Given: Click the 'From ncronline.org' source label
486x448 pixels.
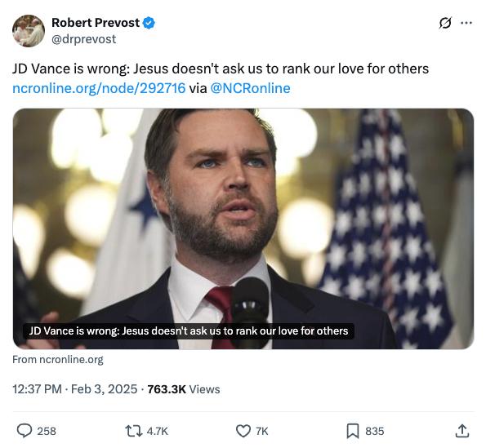Looking at the screenshot, I should coord(58,359).
